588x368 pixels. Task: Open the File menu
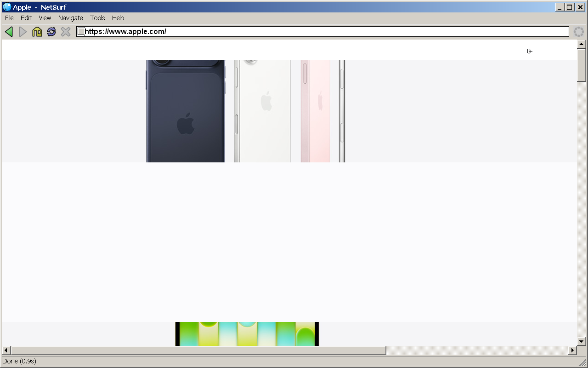tap(9, 18)
